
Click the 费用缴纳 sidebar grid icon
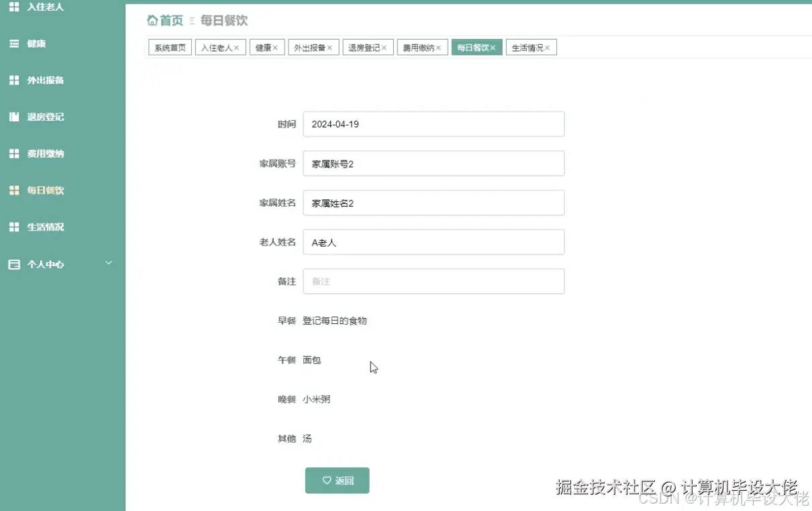(x=14, y=154)
